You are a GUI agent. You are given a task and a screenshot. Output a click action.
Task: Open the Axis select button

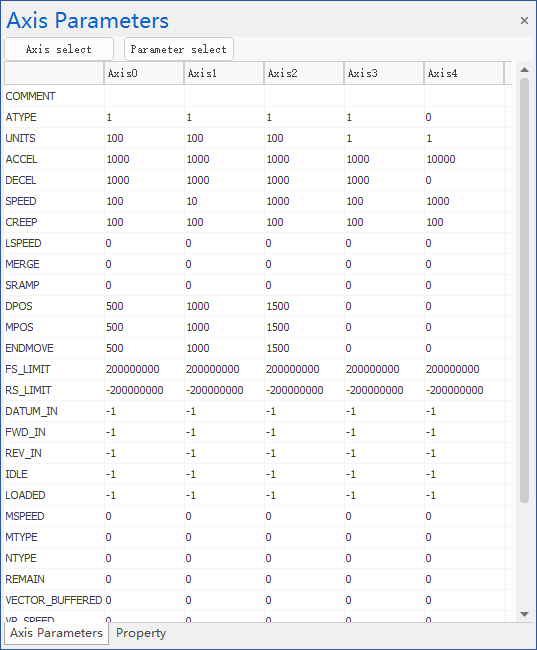pos(59,49)
